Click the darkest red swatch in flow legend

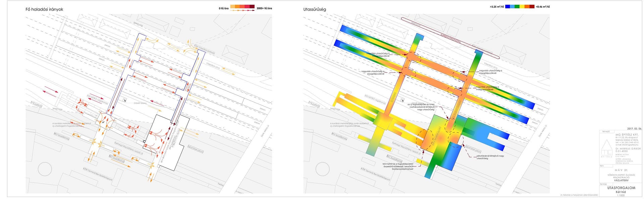point(251,7)
